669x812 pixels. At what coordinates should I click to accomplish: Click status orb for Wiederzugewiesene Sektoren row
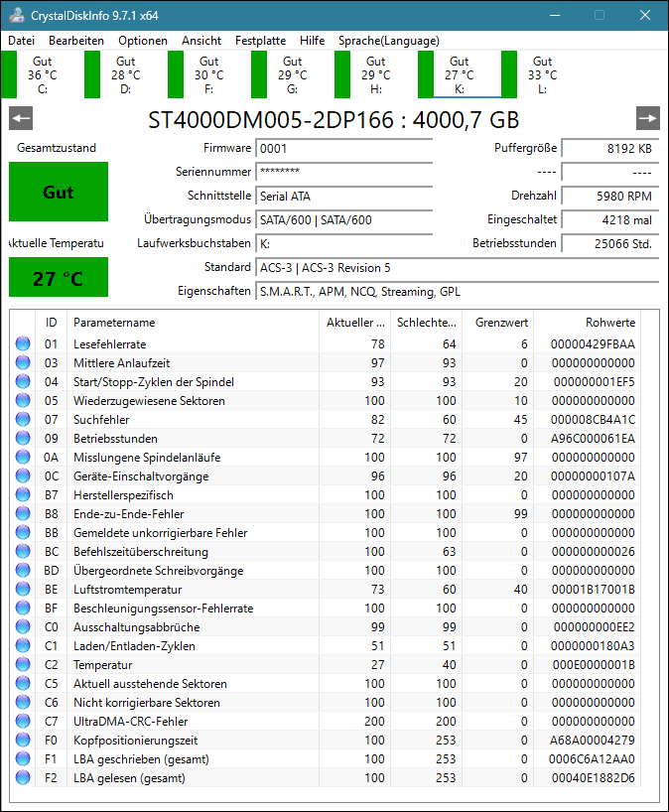[23, 400]
